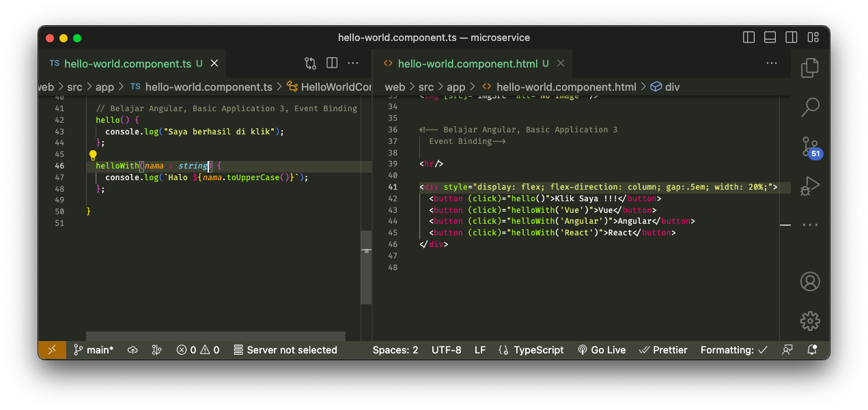Open Source Control with 51 badge
This screenshot has height=410, width=868.
coord(811,147)
